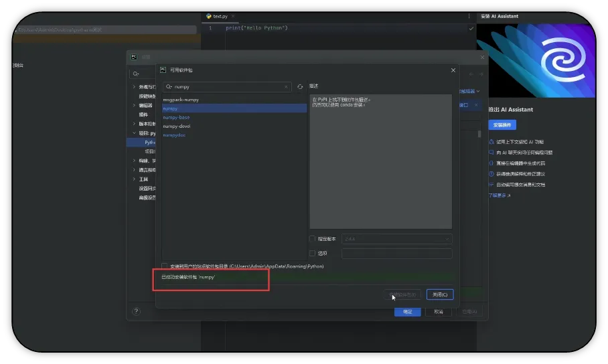This screenshot has height=364, width=608.
Task: Click the Settings search magnifier icon
Action: pos(136,74)
